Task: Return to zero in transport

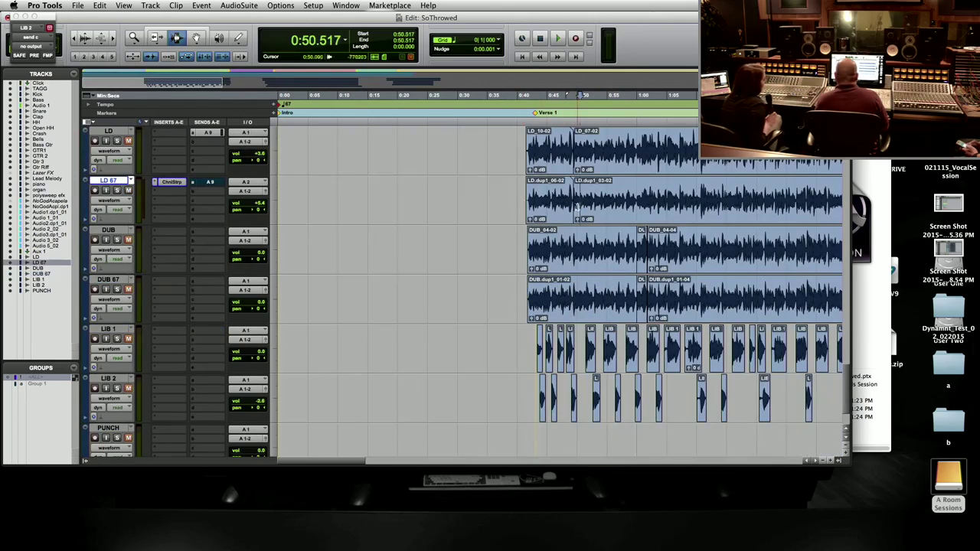Action: 522,57
